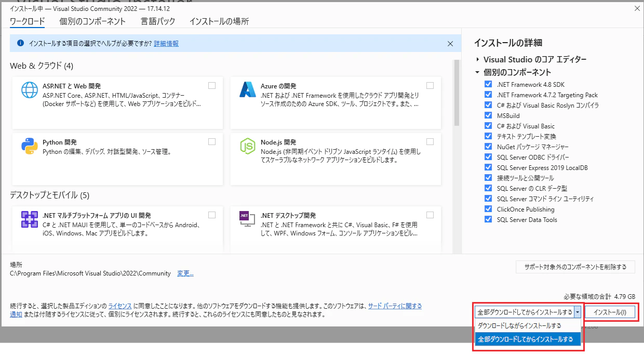Uncheck SQL Server の CLR データ型
The image size is (644, 354).
point(488,188)
